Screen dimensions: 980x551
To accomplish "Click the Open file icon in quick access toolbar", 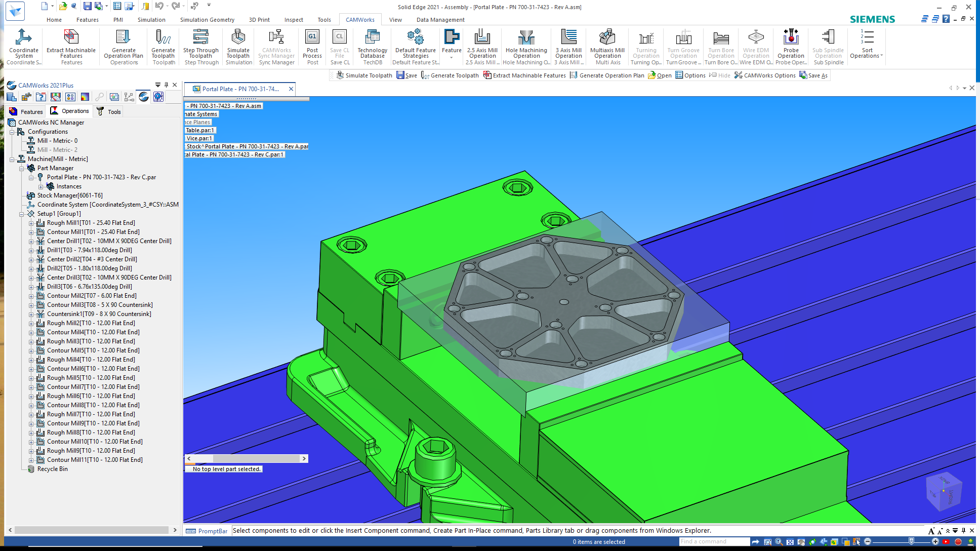I will (63, 6).
